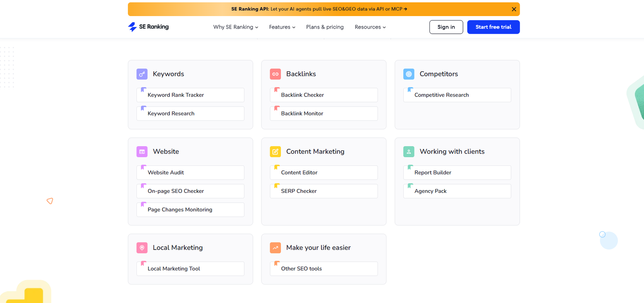This screenshot has width=644, height=303.
Task: Click the Competitors target icon
Action: point(409,74)
